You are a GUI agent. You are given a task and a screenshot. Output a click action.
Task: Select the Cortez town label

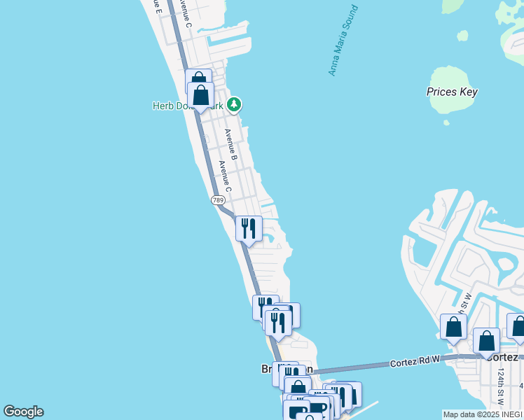point(502,357)
